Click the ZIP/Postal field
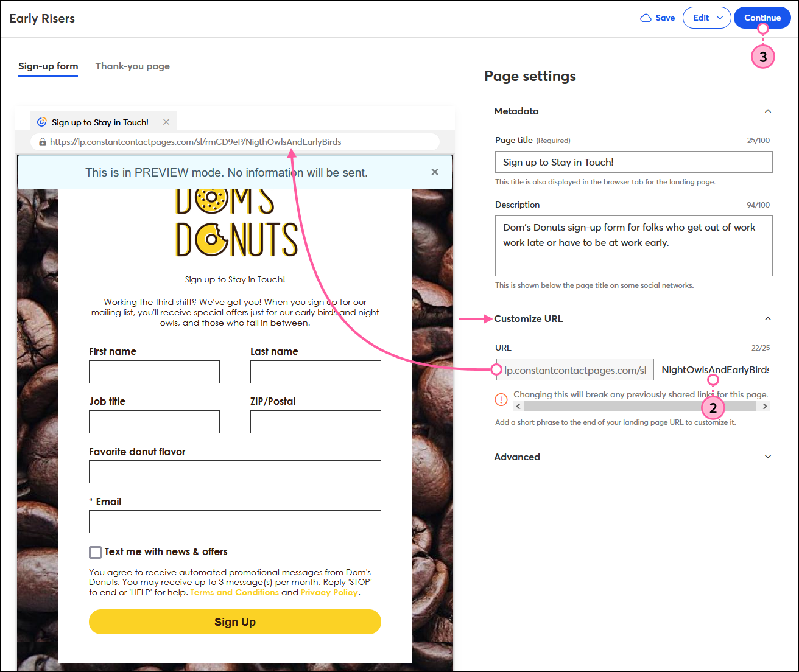Image resolution: width=799 pixels, height=672 pixels. (315, 422)
